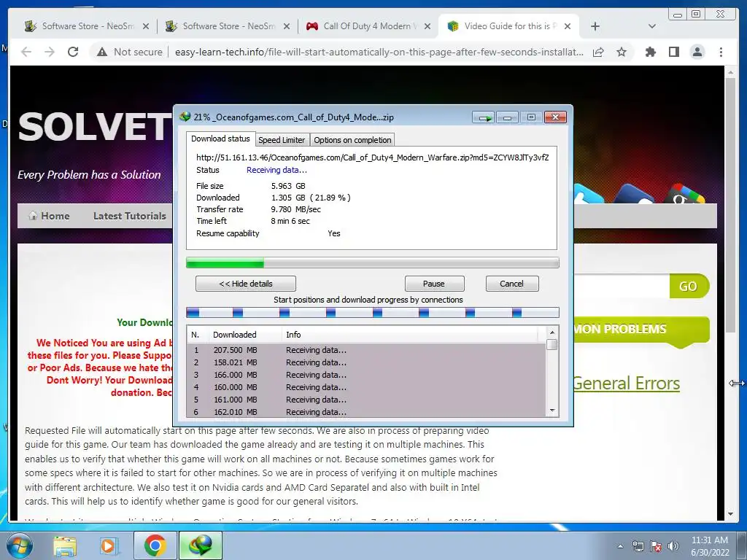Viewport: 747px width, 560px height.
Task: Close the Video Guide tab
Action: click(568, 26)
